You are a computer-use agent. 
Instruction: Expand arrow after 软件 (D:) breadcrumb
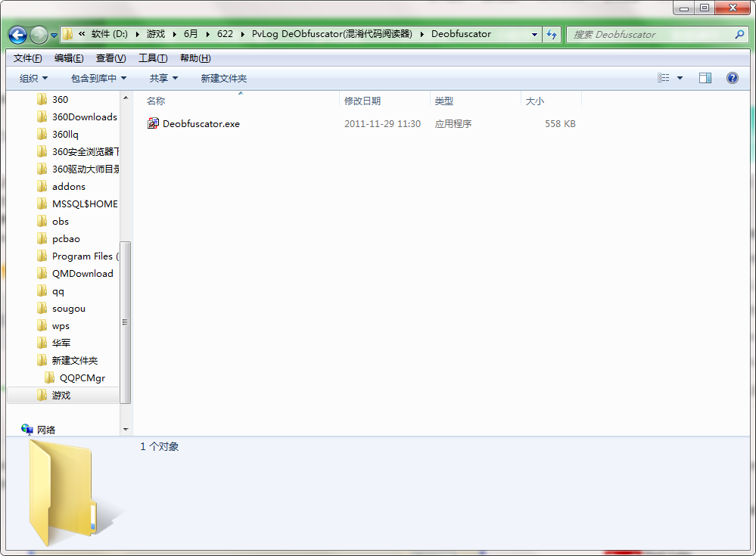click(x=138, y=34)
